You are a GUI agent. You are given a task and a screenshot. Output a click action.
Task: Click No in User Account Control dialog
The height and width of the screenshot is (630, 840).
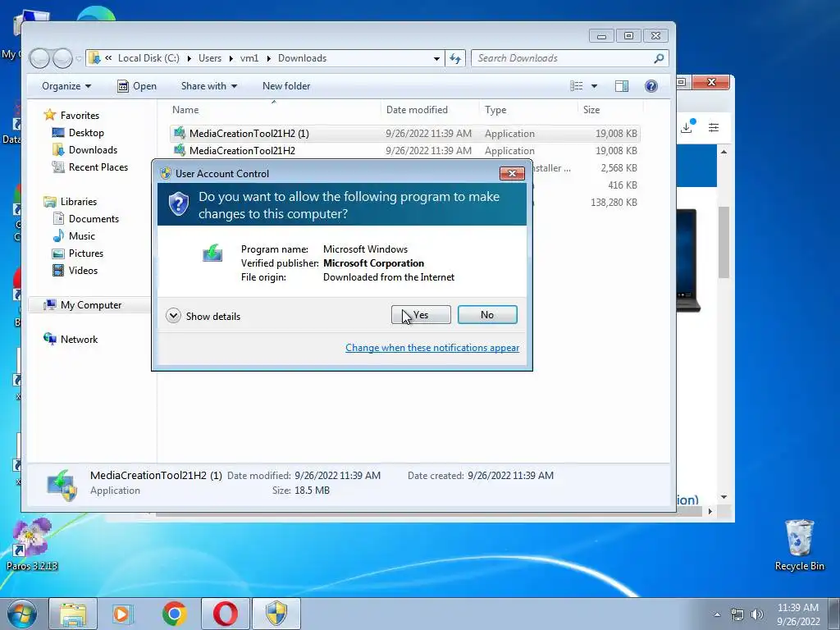[487, 315]
